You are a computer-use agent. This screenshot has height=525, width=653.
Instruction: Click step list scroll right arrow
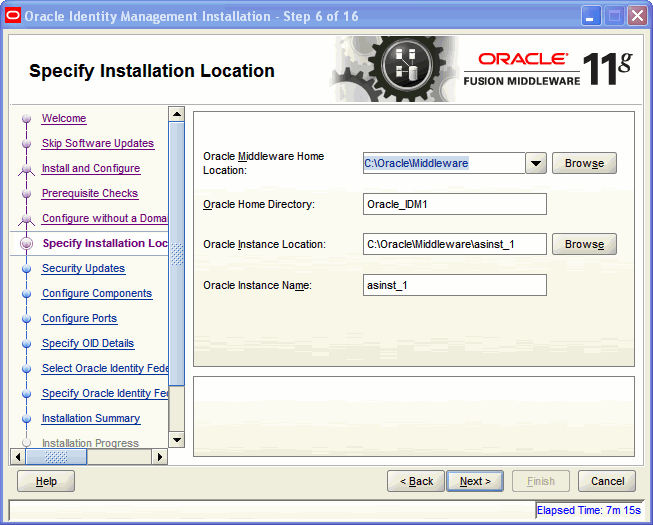pos(160,457)
